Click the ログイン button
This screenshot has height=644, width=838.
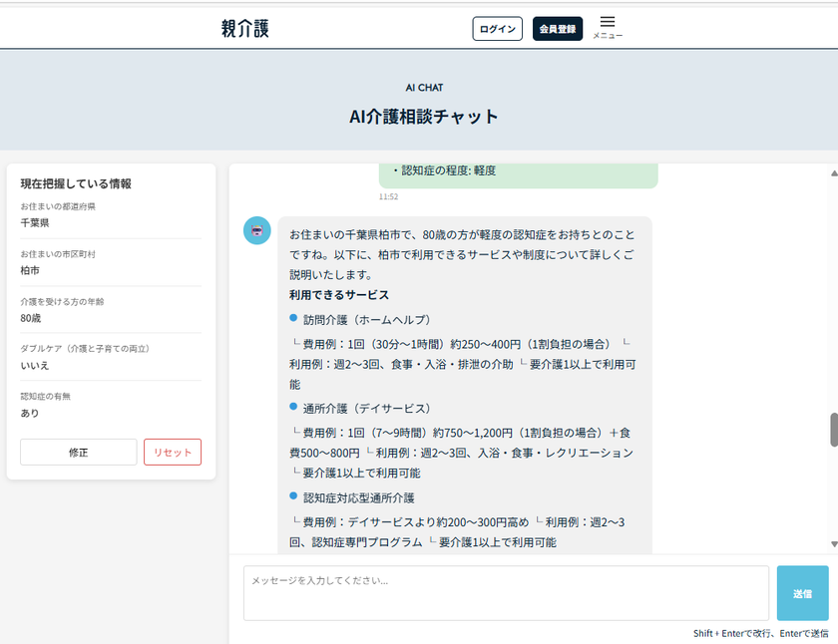point(497,29)
